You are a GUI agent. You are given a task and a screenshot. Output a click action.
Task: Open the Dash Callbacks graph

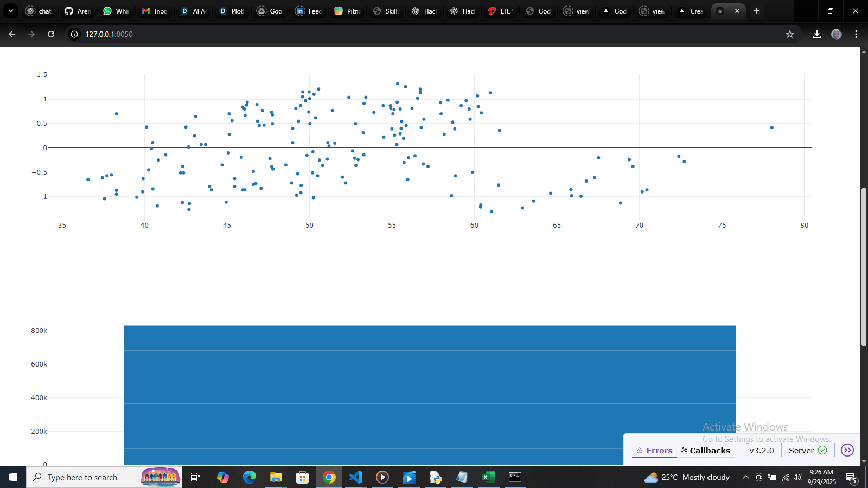point(706,451)
